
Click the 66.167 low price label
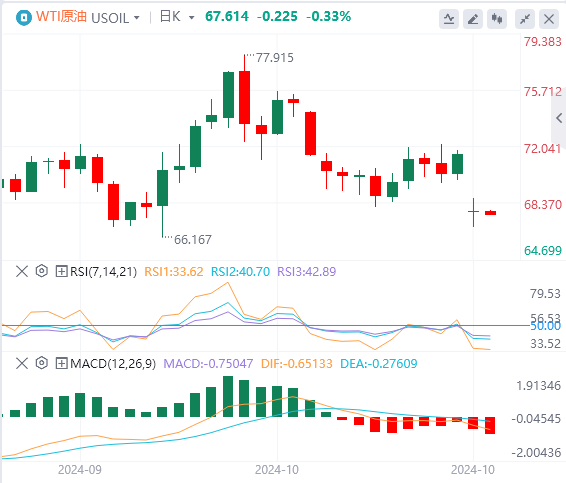click(x=193, y=239)
